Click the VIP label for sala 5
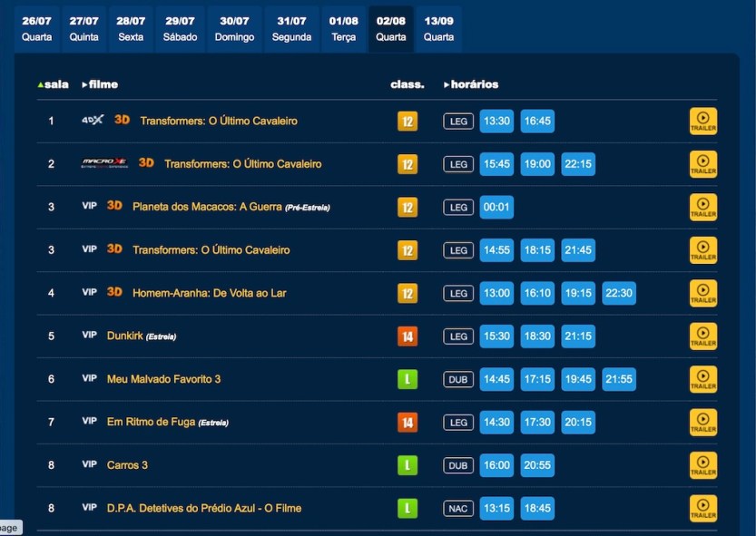This screenshot has height=536, width=756. pos(89,336)
